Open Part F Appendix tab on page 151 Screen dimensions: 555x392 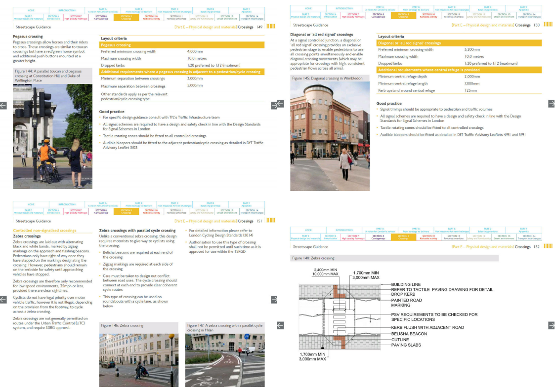pos(246,205)
